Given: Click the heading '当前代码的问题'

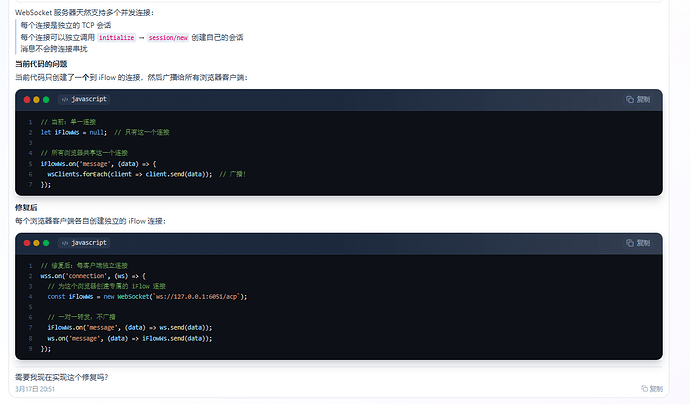Looking at the screenshot, I should tap(41, 64).
